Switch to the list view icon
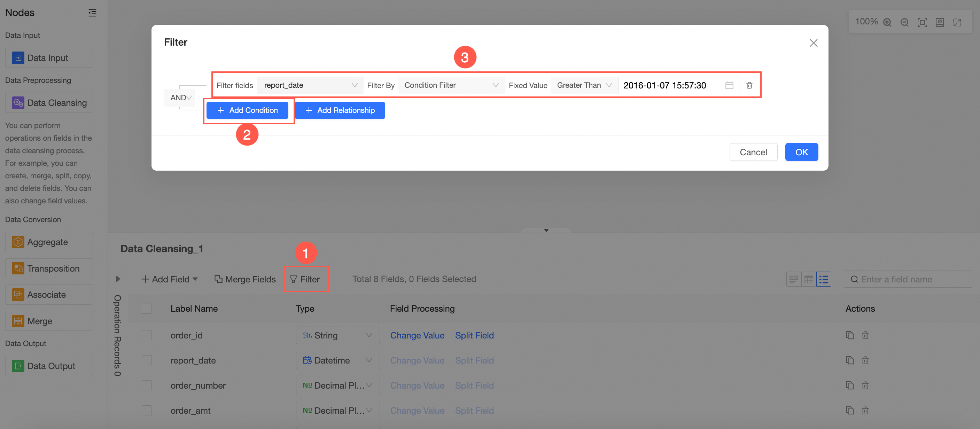This screenshot has width=980, height=429. (824, 280)
